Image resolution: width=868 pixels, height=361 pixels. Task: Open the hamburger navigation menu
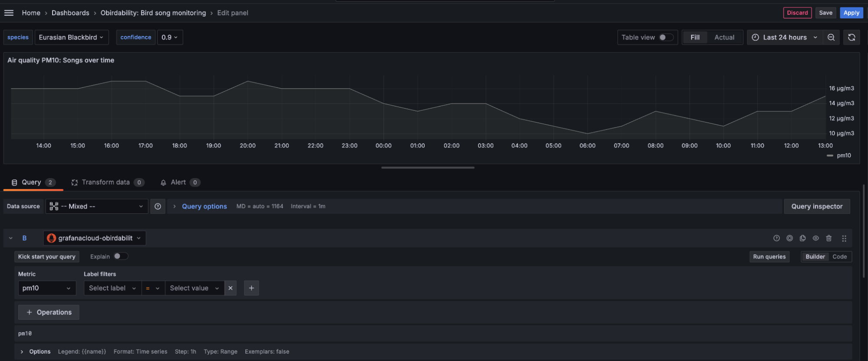(x=9, y=13)
